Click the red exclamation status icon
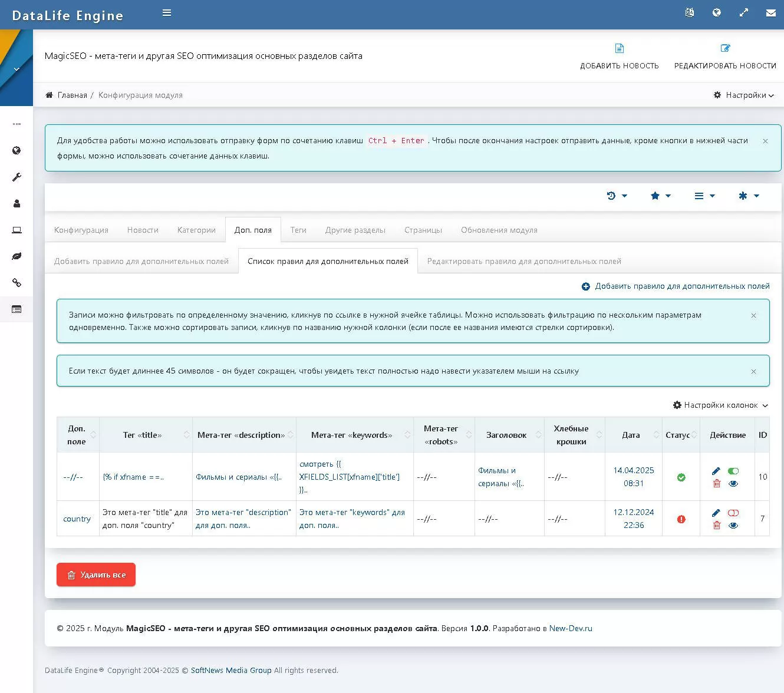The width and height of the screenshot is (784, 693). pyautogui.click(x=681, y=519)
